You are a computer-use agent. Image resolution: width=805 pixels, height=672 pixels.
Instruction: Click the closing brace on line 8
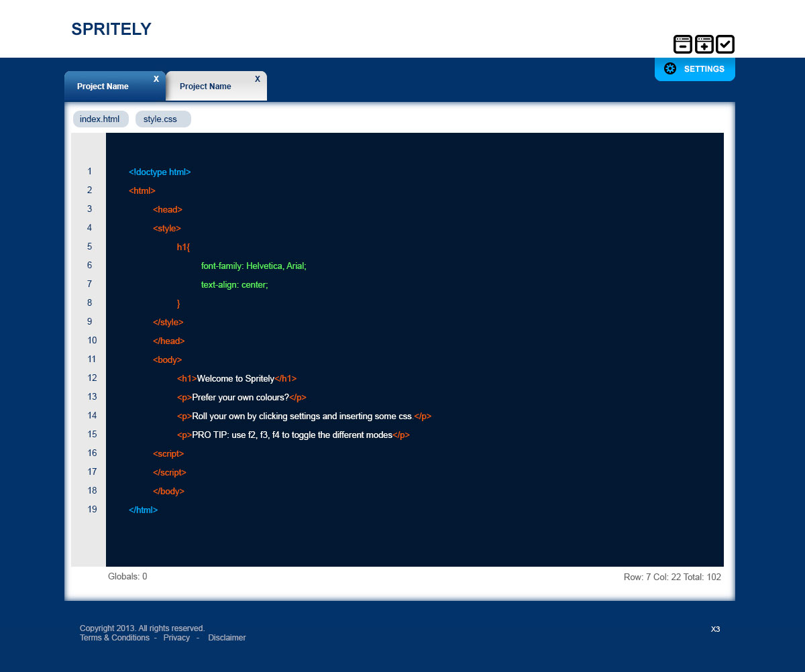pyautogui.click(x=178, y=304)
